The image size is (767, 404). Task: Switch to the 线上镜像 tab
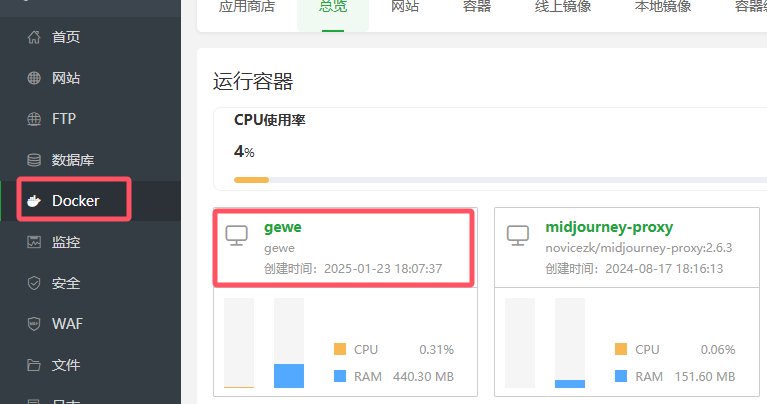pos(563,6)
